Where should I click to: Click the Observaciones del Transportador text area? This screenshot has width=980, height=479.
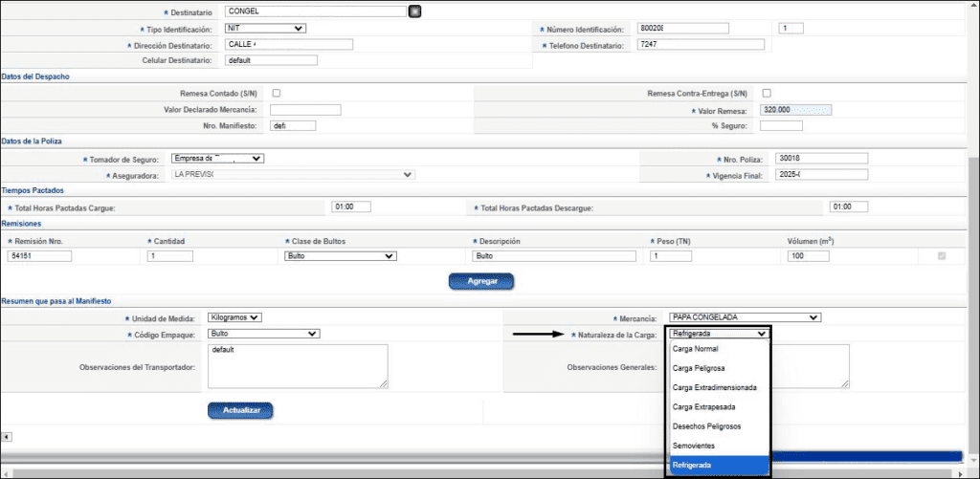tap(297, 366)
